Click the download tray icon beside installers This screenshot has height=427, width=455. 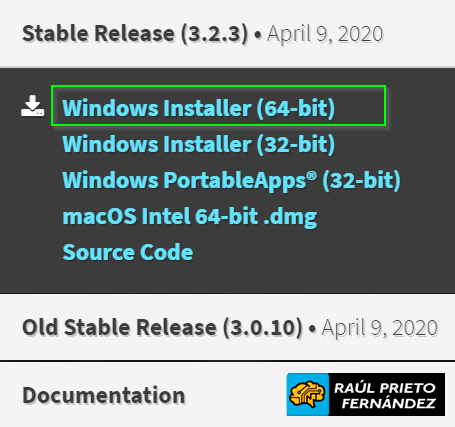click(32, 106)
